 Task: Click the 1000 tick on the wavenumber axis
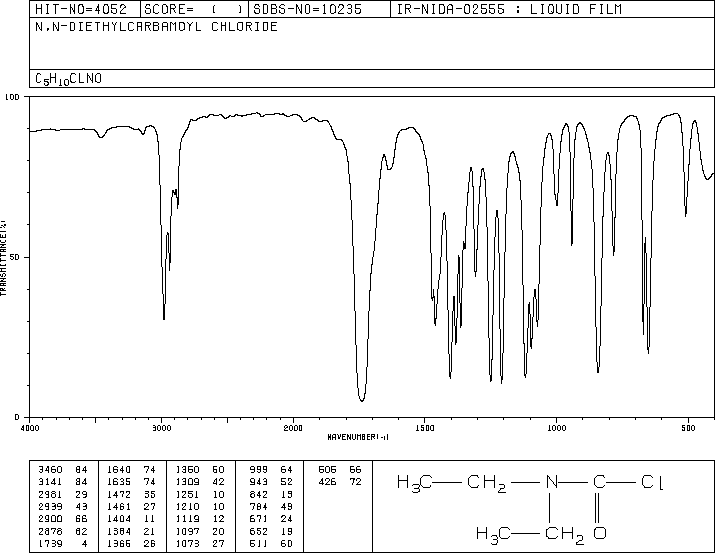[x=556, y=428]
